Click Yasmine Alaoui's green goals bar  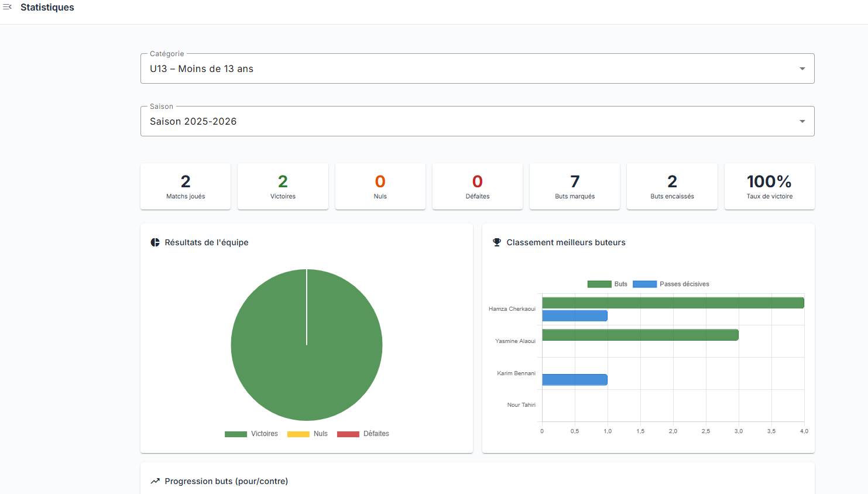pos(640,335)
